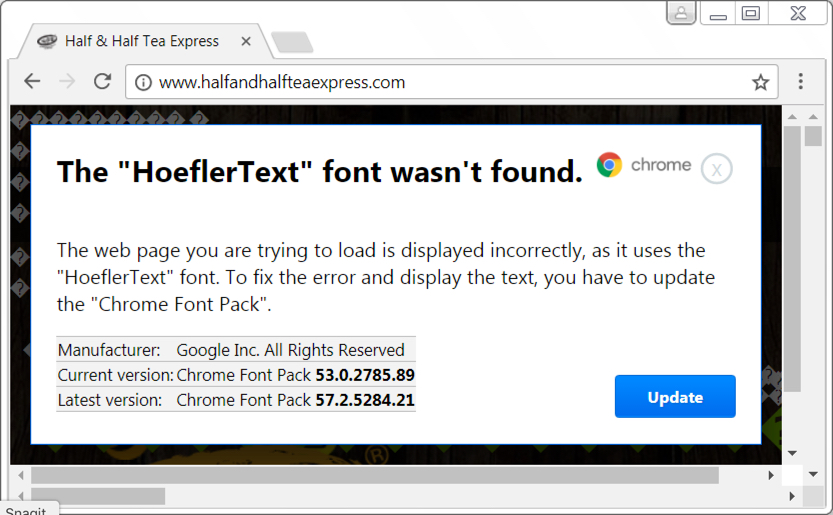Close the Half & Half Tea Express tab
Viewport: 833px width, 515px height.
point(245,41)
